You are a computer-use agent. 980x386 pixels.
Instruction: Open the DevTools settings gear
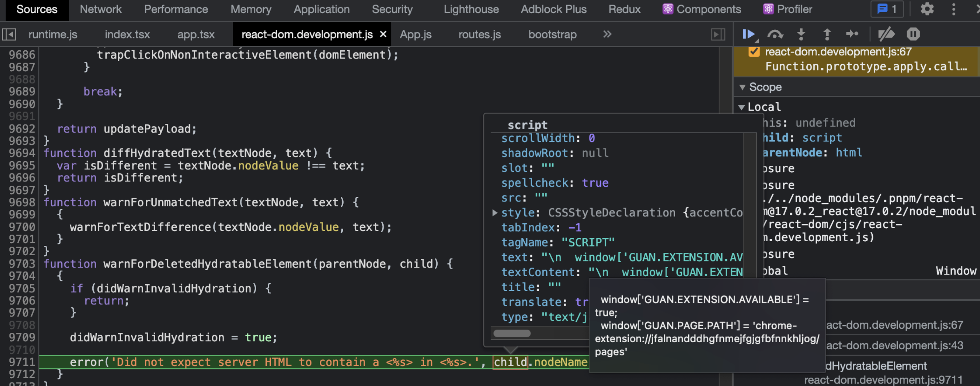click(x=927, y=9)
